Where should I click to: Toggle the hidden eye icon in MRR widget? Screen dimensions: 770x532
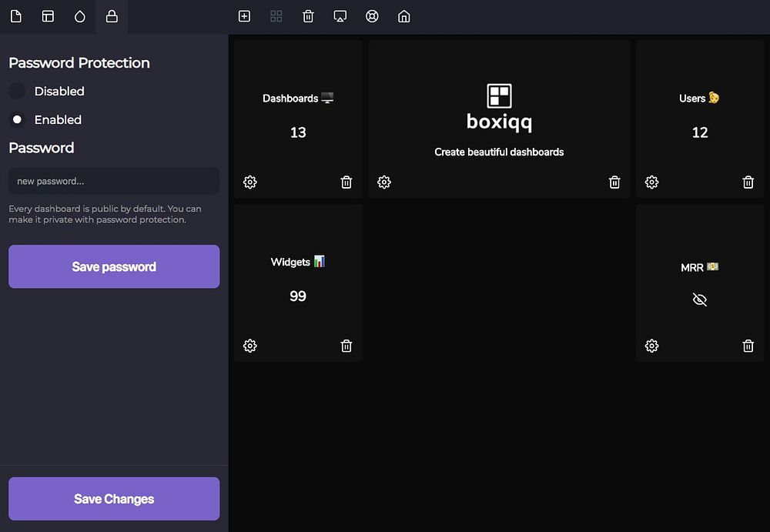(x=700, y=299)
